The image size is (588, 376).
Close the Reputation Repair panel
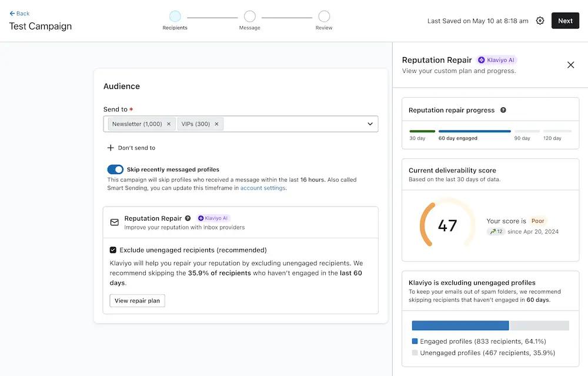click(570, 65)
